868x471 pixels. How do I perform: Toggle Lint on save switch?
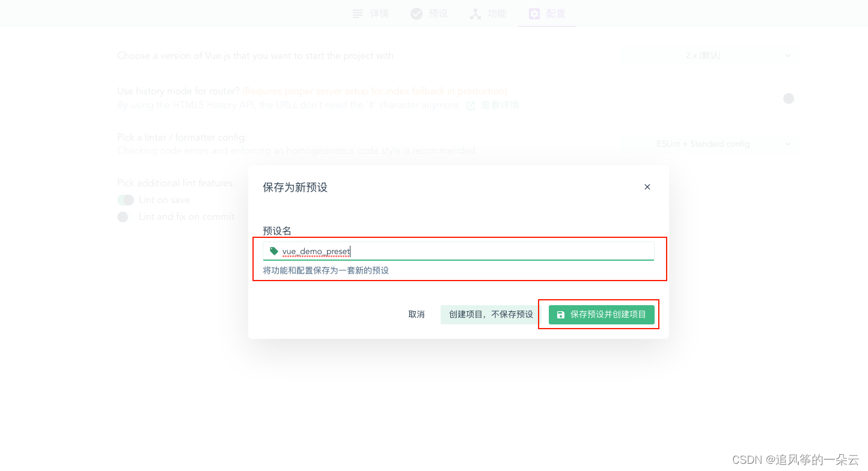click(x=126, y=200)
